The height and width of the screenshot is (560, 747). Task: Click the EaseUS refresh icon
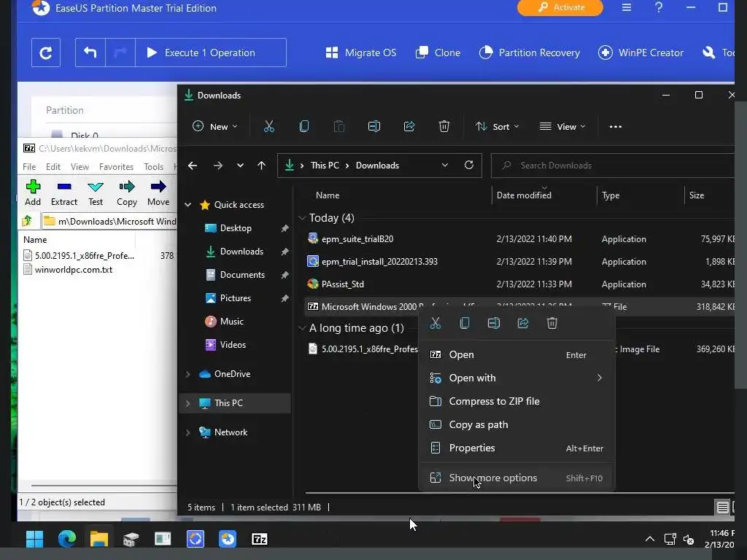coord(46,52)
